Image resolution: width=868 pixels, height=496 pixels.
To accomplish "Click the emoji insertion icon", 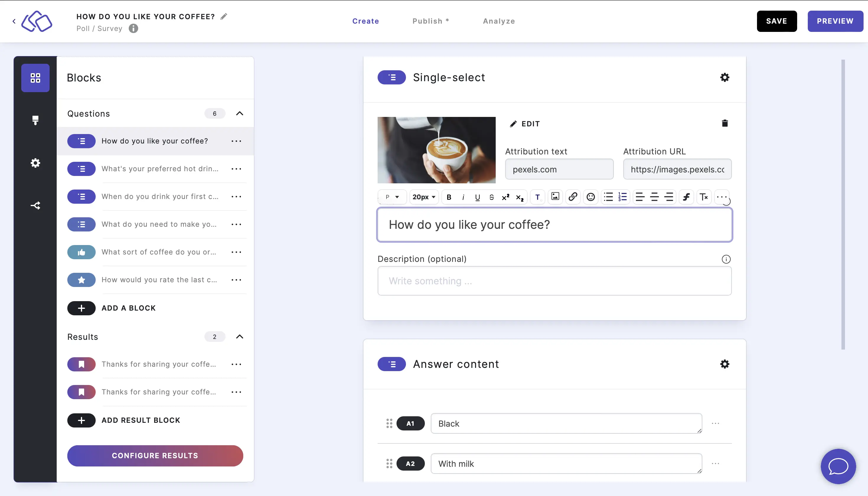I will point(590,197).
